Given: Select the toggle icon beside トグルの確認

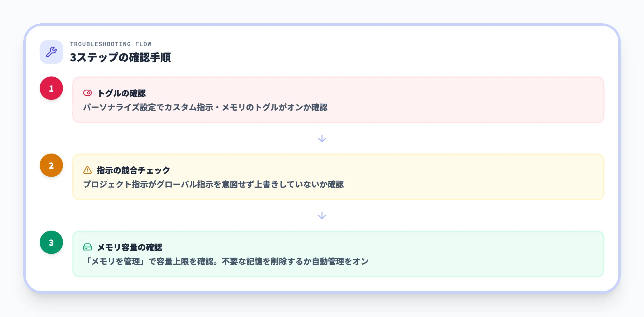Looking at the screenshot, I should click(87, 93).
